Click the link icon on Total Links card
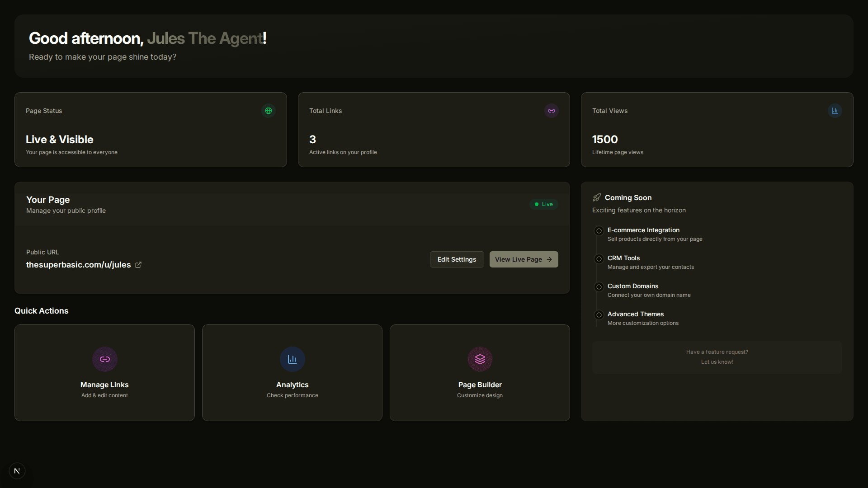Viewport: 868px width, 488px height. (x=551, y=110)
